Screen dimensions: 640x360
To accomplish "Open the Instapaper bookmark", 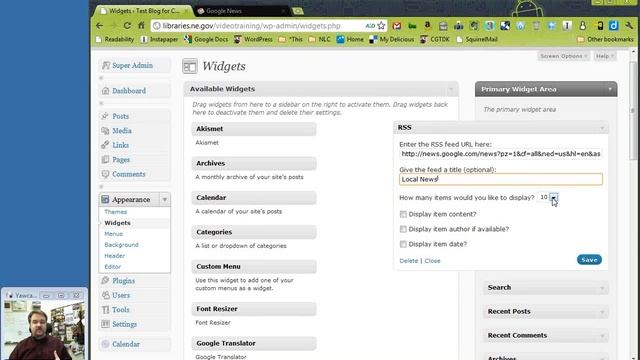I will 160,39.
